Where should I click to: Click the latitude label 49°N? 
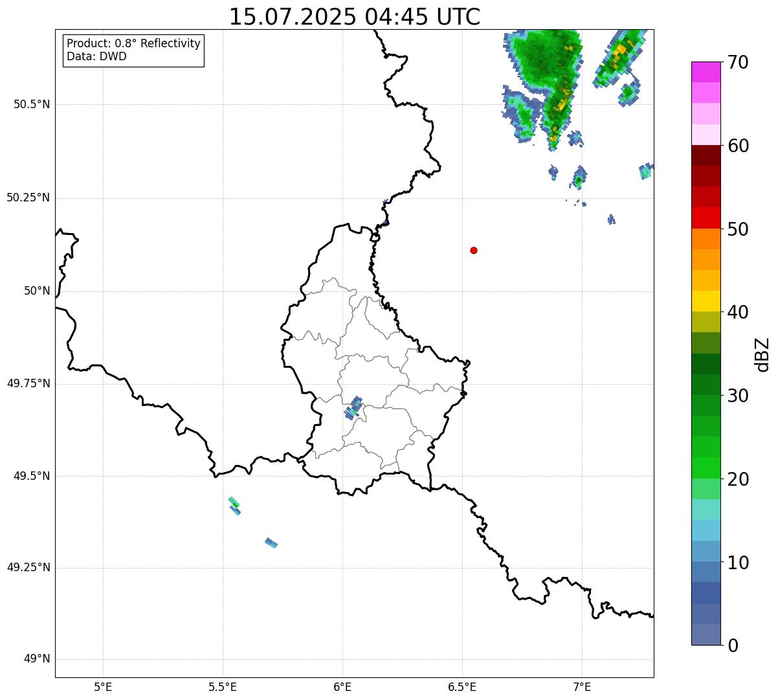click(x=37, y=659)
